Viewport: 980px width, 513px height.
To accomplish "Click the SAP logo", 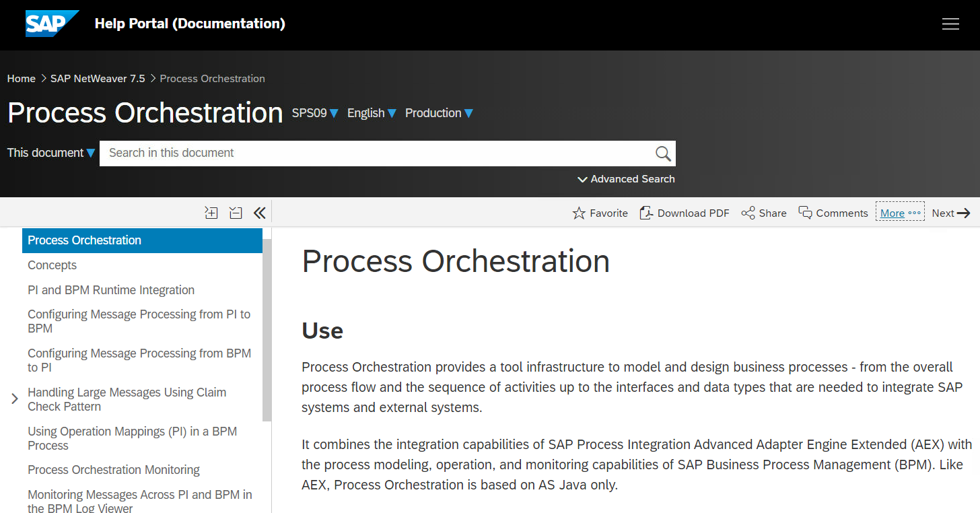I will coord(52,24).
